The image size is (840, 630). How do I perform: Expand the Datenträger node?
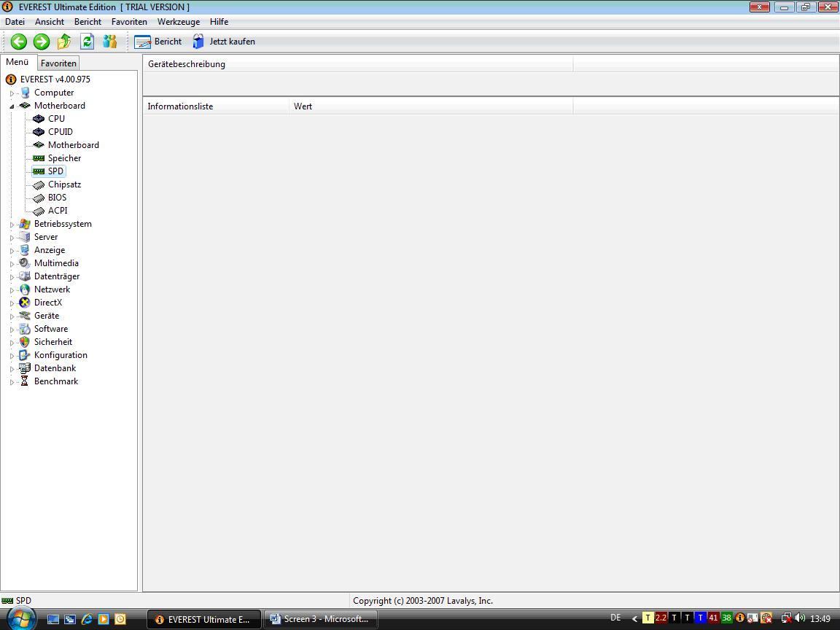point(12,277)
